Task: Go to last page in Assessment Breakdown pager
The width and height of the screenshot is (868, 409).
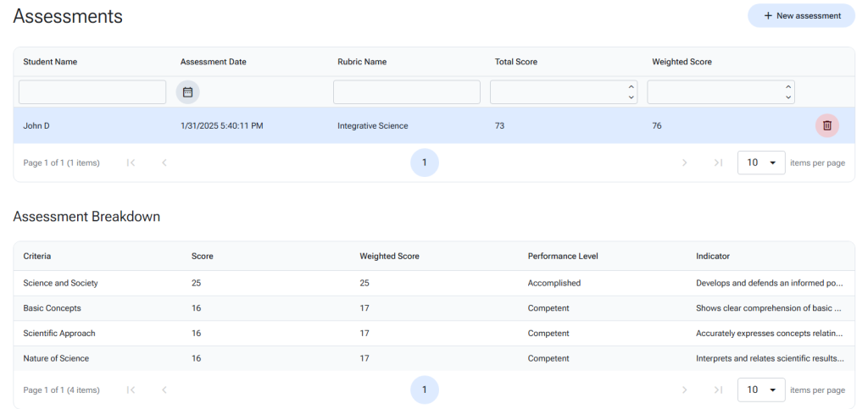Action: [718, 390]
